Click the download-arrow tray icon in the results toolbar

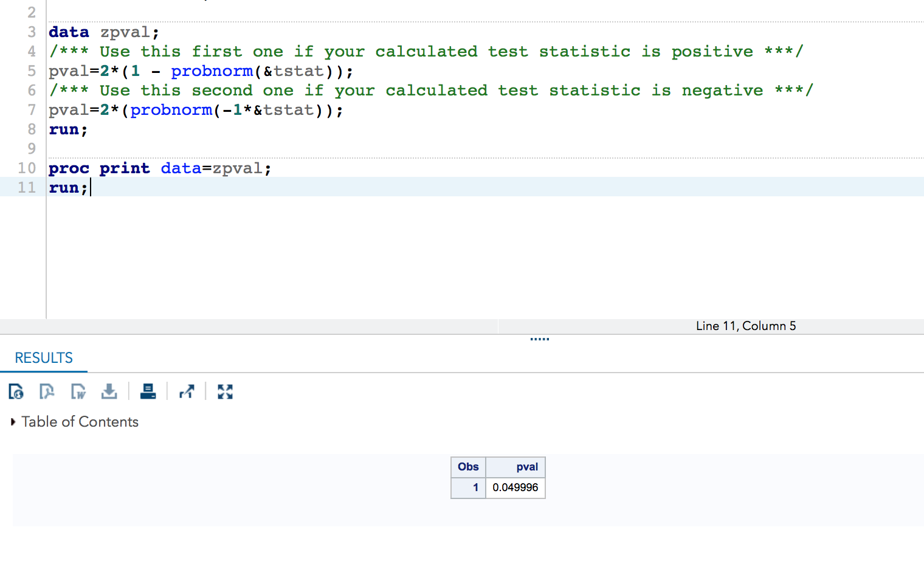(109, 391)
